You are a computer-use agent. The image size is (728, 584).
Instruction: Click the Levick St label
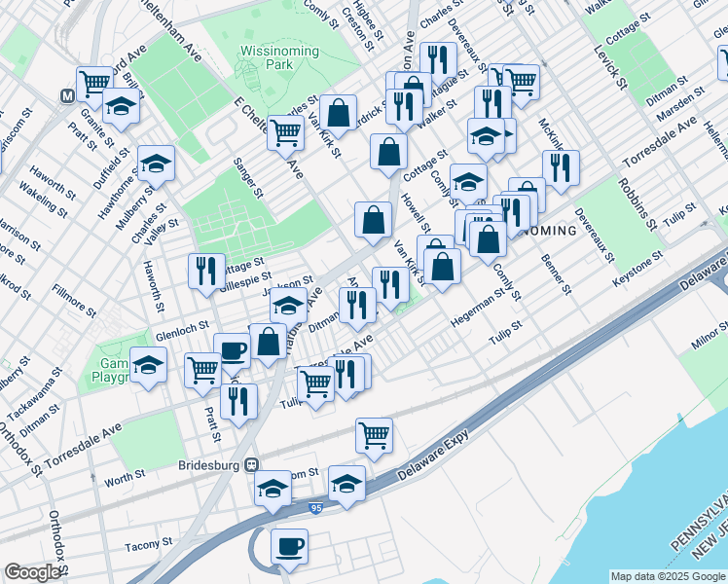(610, 67)
